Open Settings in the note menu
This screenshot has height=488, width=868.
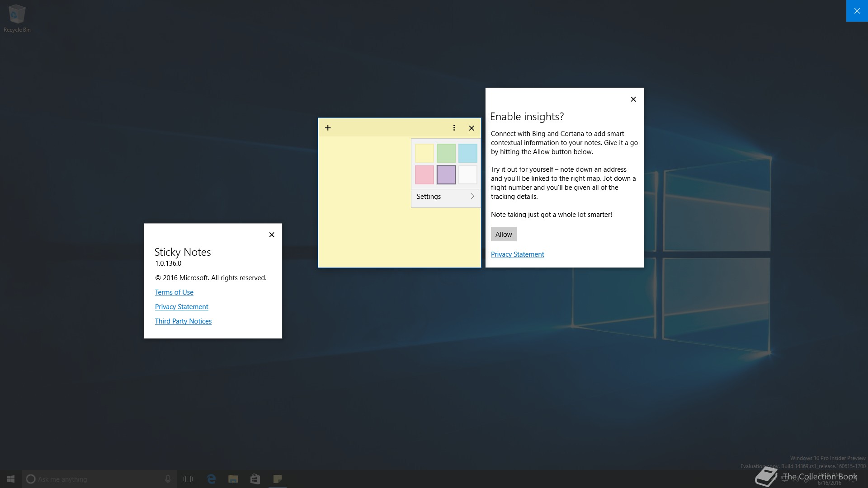[446, 197]
